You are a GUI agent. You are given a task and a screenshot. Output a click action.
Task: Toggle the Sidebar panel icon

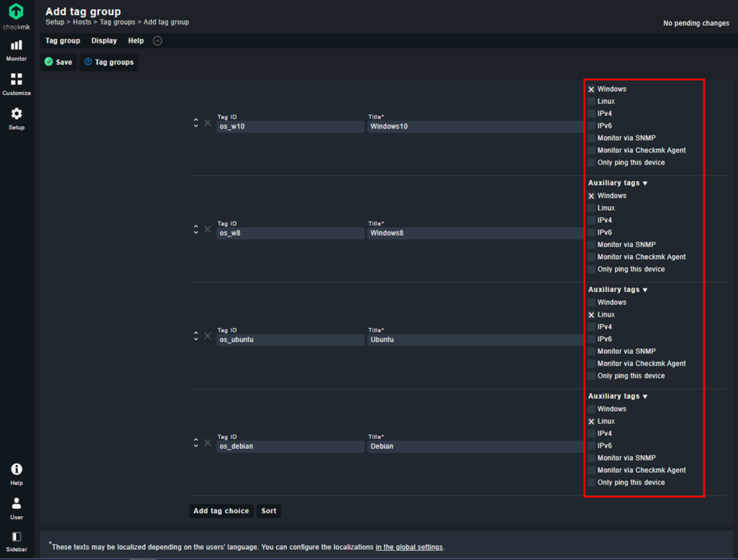coord(17,542)
